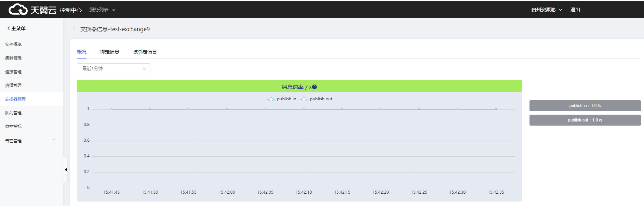Open 监控指标 in the sidebar

coord(13,126)
